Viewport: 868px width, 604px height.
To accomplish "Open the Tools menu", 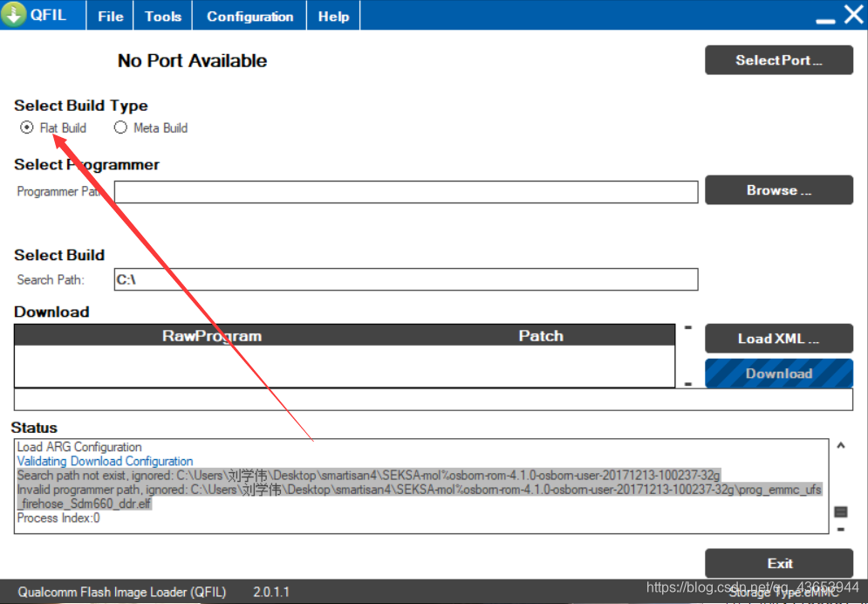I will click(x=163, y=16).
